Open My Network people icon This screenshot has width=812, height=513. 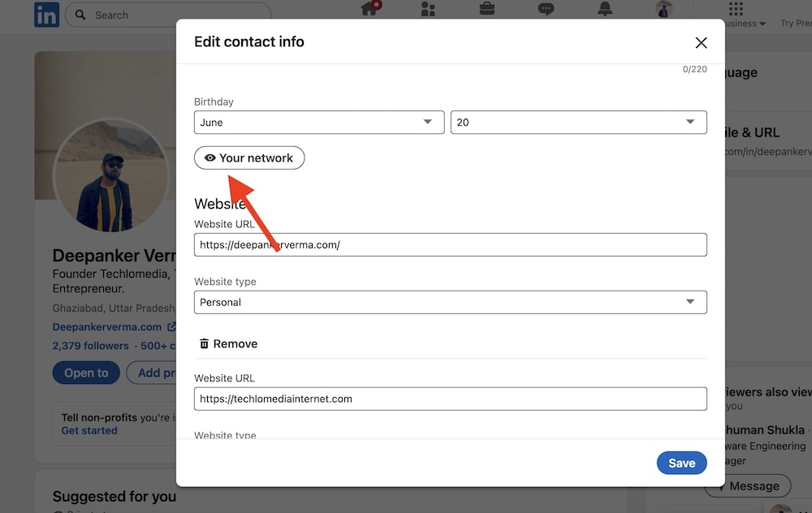[x=428, y=9]
